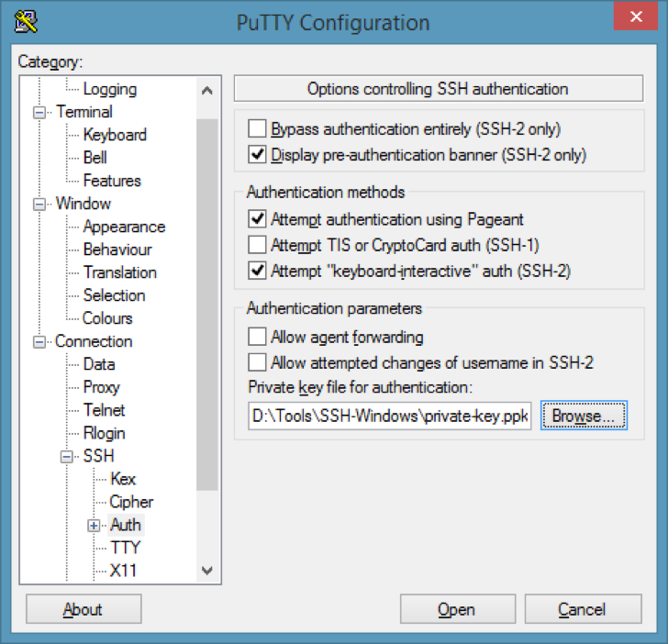Toggle Attempt authentication using Pageant

(257, 219)
